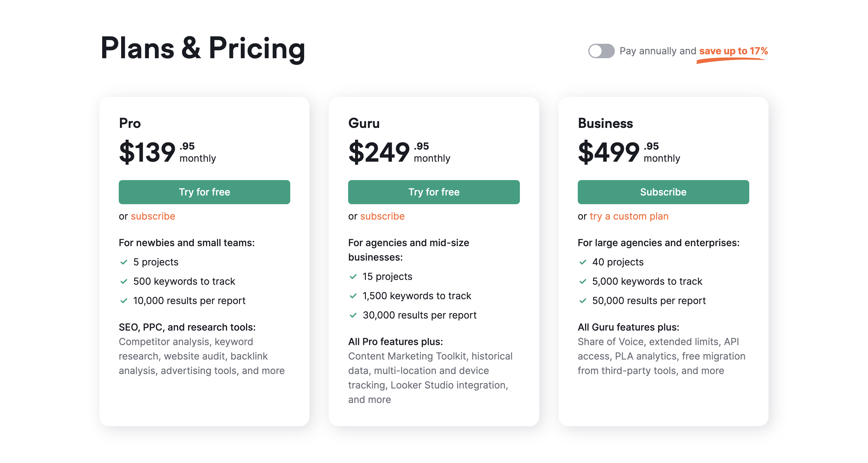Click the Business plan Subscribe button
Viewport: 868px width, 463px height.
(x=663, y=192)
